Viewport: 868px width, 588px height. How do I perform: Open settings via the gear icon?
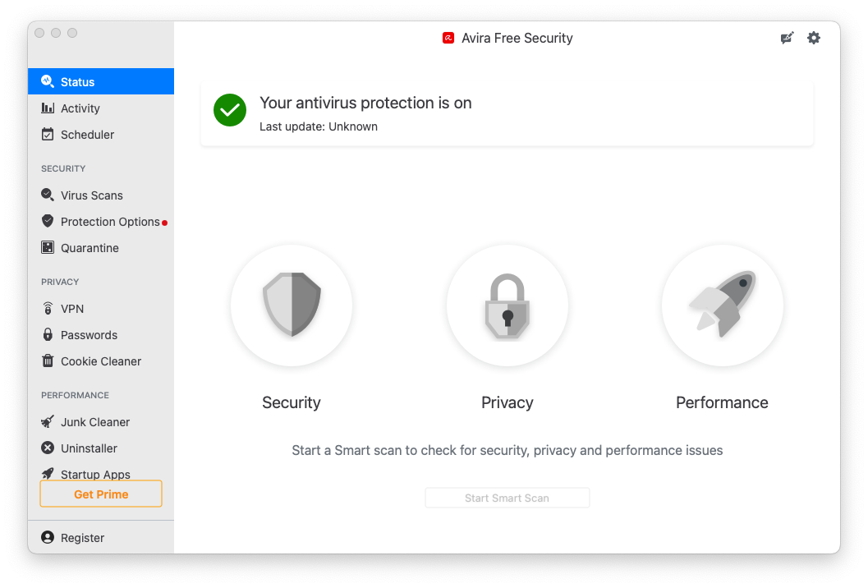814,38
